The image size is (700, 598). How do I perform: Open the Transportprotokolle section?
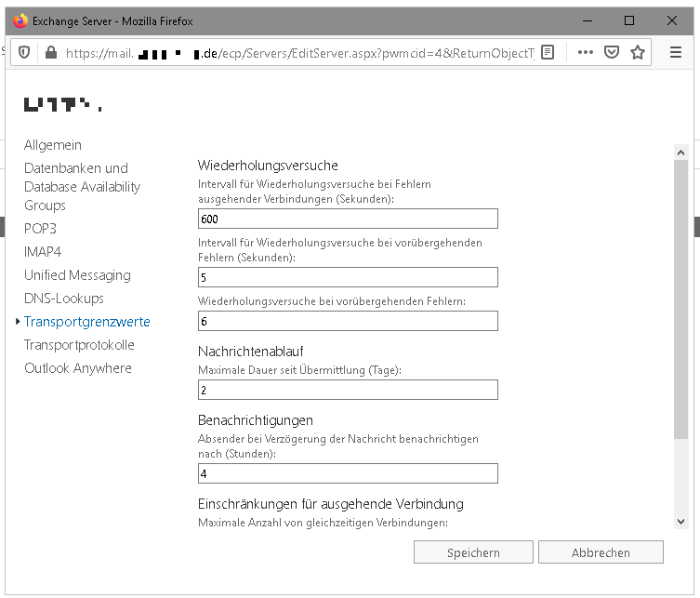(x=79, y=345)
